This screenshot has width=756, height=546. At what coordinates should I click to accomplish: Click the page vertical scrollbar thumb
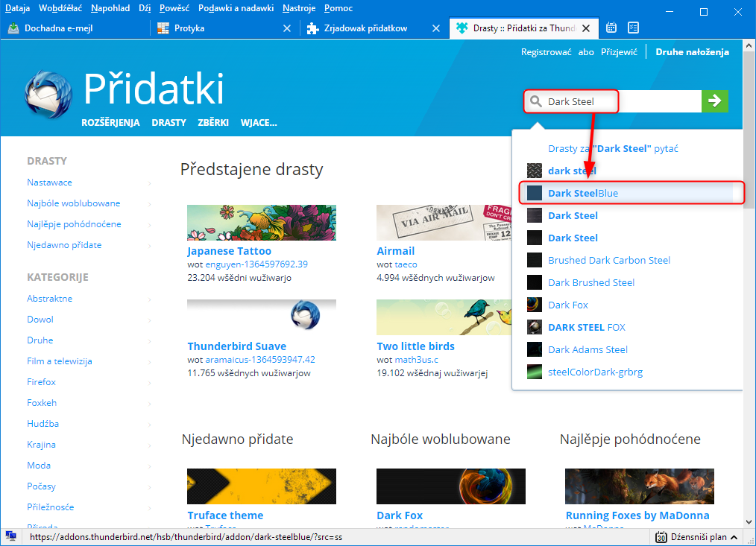pyautogui.click(x=749, y=129)
